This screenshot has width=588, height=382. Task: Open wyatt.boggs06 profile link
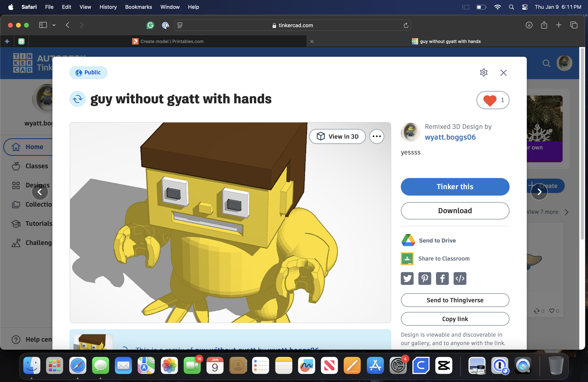tap(450, 137)
